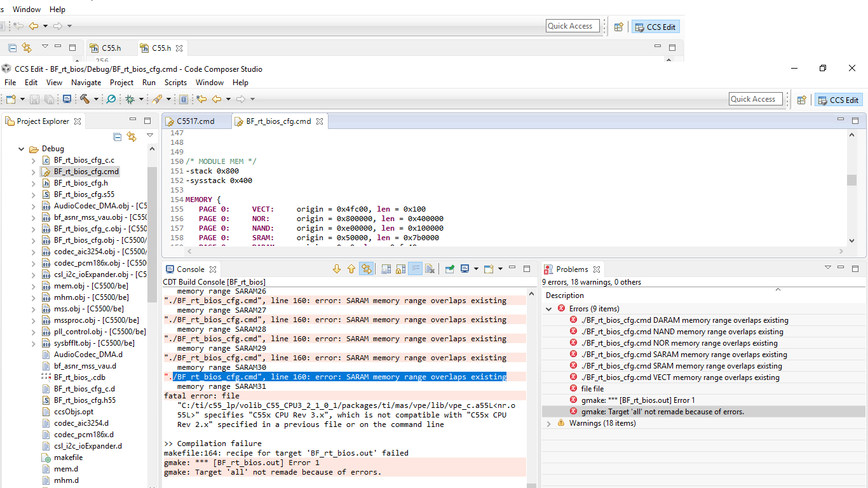Click the CCS Edit perspective button

(838, 100)
